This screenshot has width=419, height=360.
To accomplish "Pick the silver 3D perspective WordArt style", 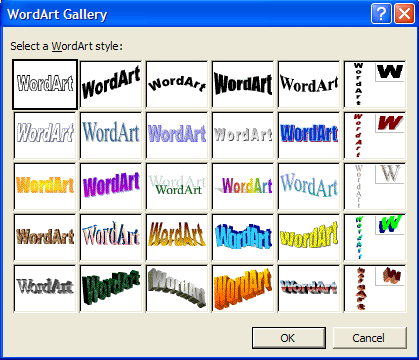I will tap(177, 288).
